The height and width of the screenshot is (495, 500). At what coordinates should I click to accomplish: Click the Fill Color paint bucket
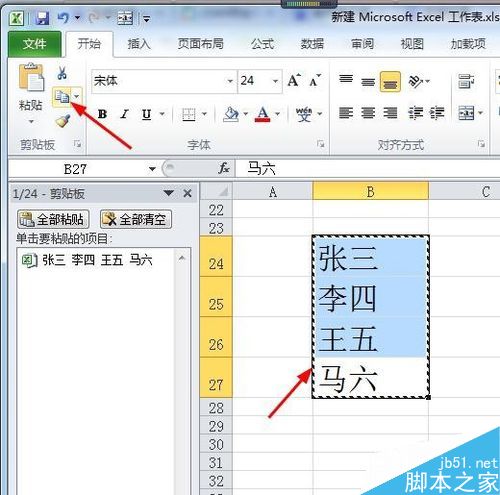click(231, 114)
